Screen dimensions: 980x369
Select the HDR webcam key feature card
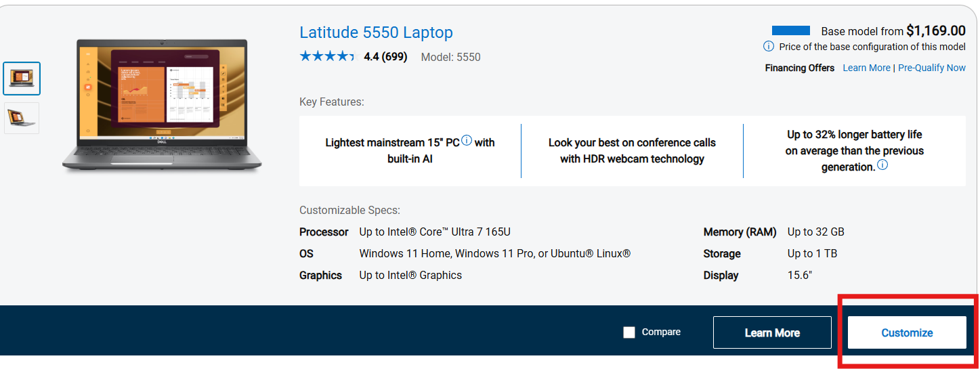coord(631,151)
